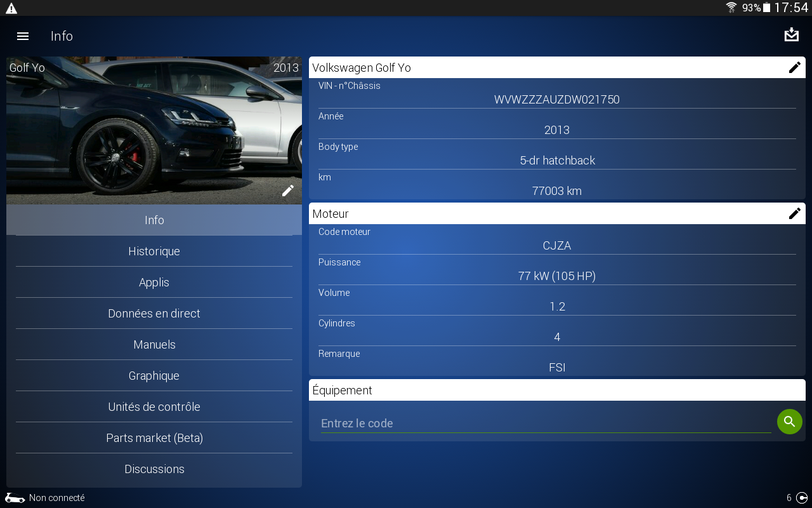Viewport: 812px width, 508px height.
Task: Tap the Volkswagen Golf Yo header
Action: click(x=557, y=67)
